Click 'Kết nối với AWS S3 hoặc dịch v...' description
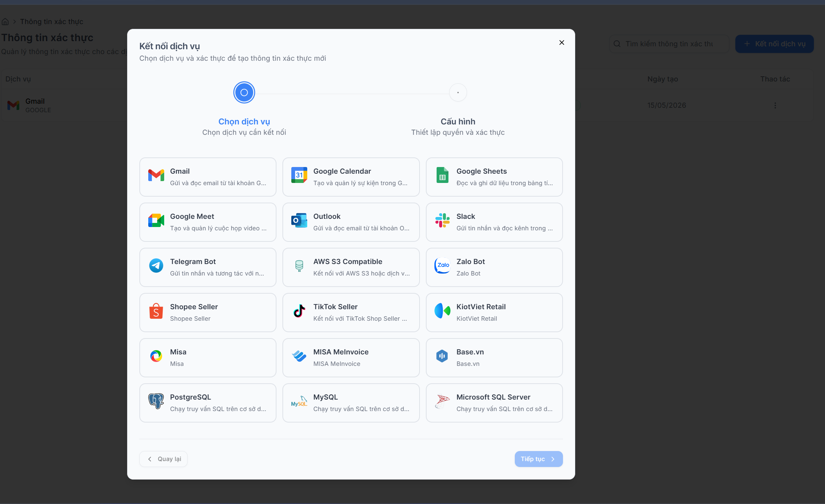Screen dimensions: 825x504 pyautogui.click(x=361, y=273)
